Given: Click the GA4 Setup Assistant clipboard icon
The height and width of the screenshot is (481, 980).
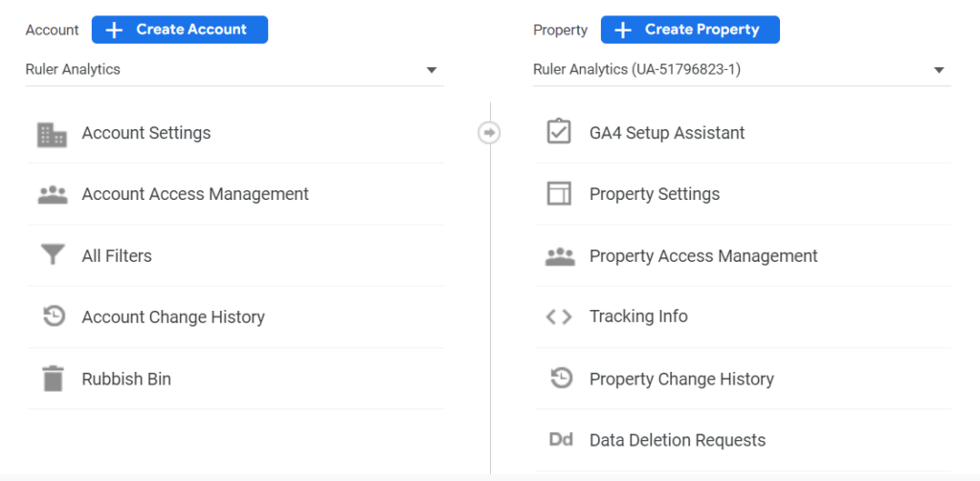Looking at the screenshot, I should 559,133.
